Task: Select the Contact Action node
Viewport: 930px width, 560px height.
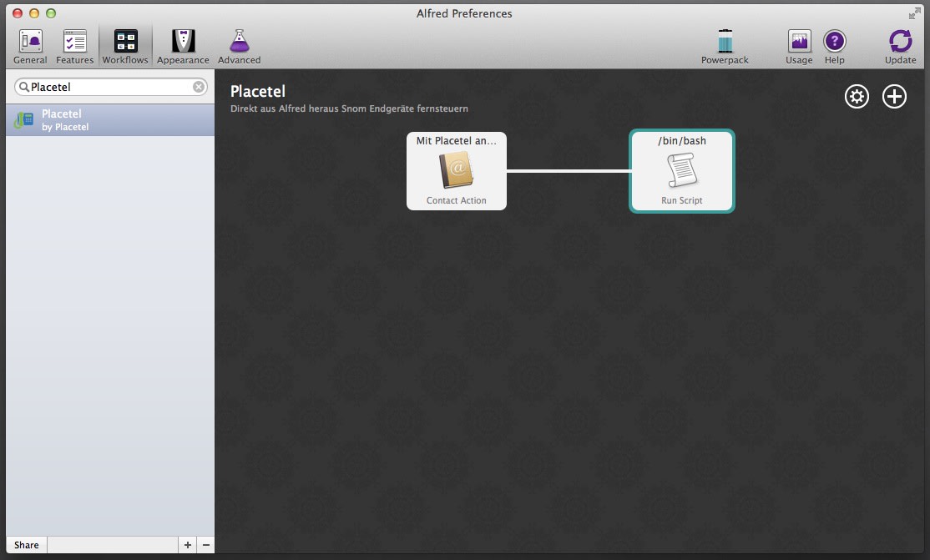Action: click(x=457, y=171)
